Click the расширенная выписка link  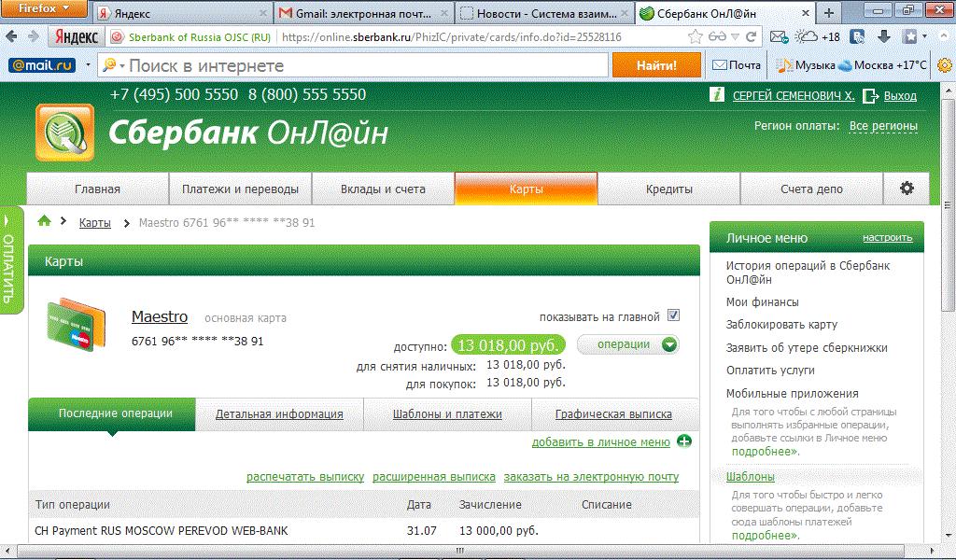(434, 477)
